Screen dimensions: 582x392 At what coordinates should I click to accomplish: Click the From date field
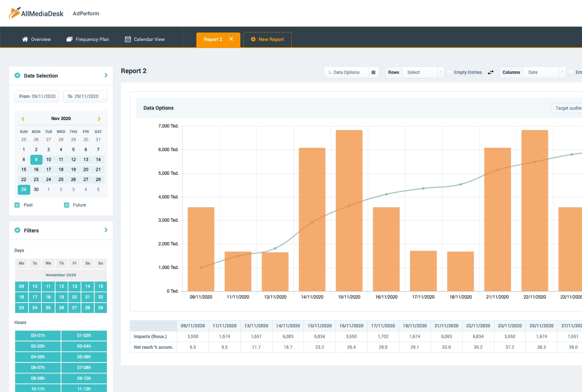pos(37,96)
